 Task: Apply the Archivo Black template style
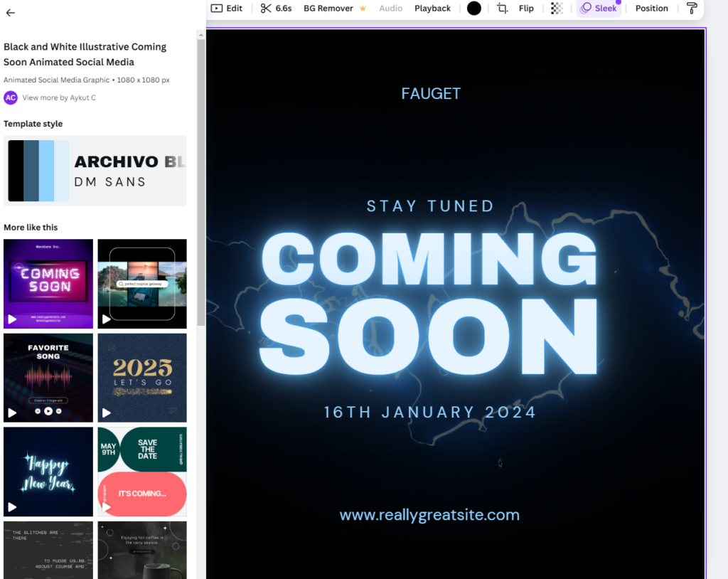click(x=95, y=171)
